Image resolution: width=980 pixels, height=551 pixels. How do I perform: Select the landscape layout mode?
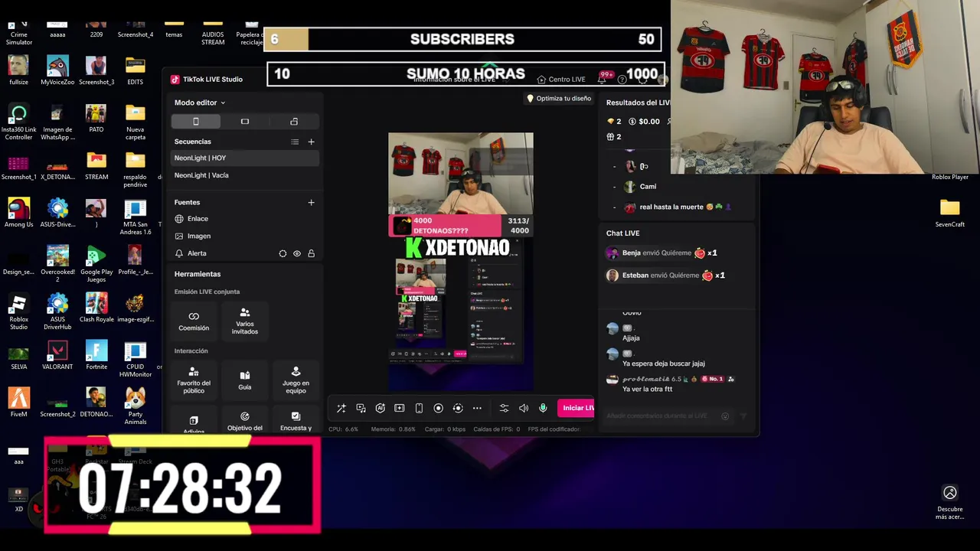tap(245, 122)
